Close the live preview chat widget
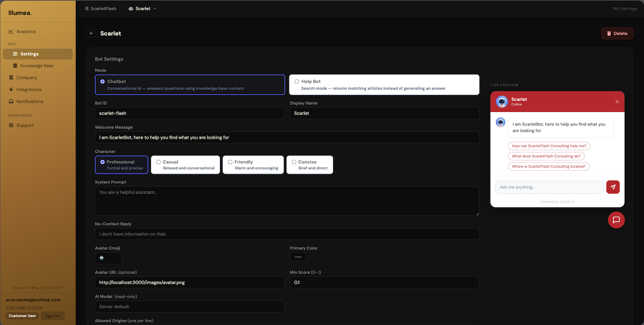Screen dimensions: 644x325 (x=617, y=102)
